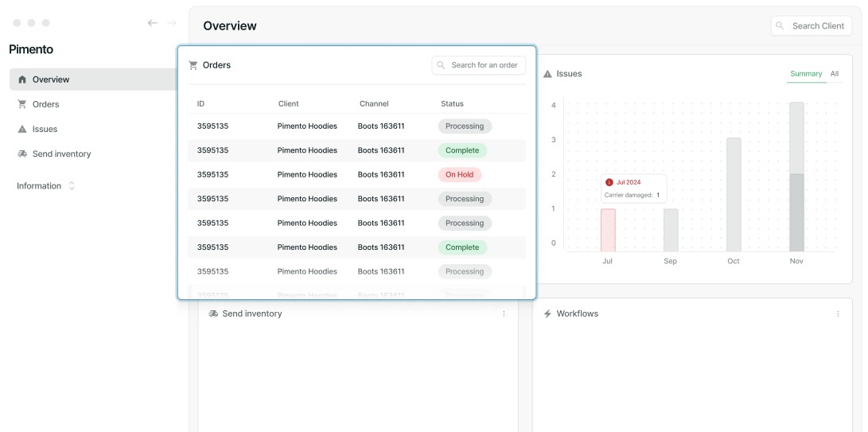Click the Nov bar in the Issues chart
868x432 pixels.
pyautogui.click(x=796, y=177)
